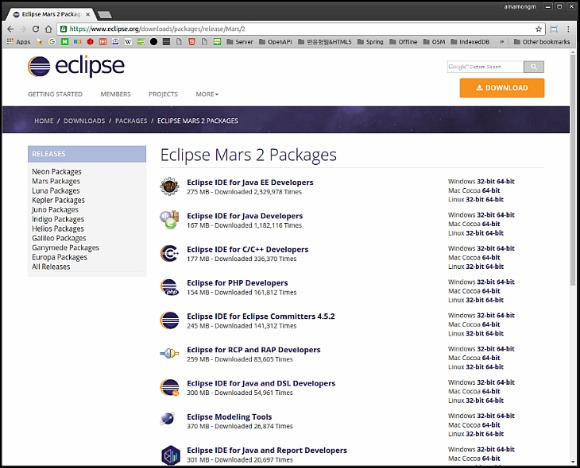580x468 pixels.
Task: Open the Chrome three-dot menu
Action: coord(569,29)
